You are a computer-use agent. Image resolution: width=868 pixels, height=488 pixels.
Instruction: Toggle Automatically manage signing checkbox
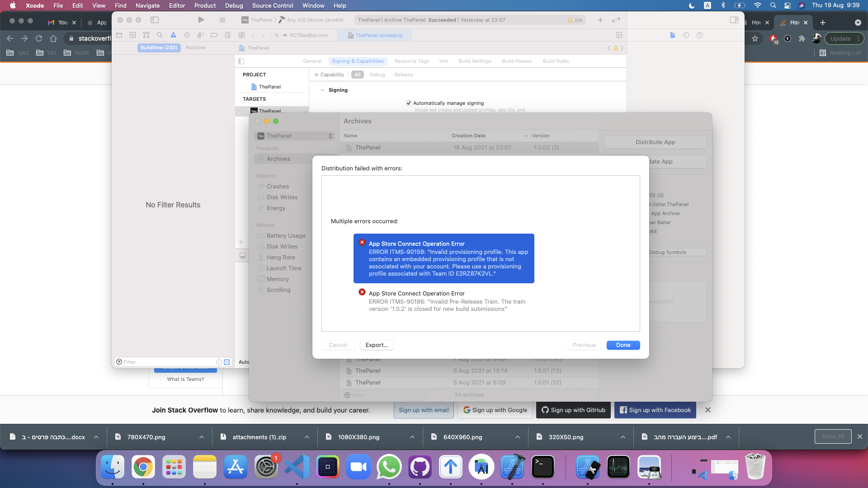[x=409, y=103]
